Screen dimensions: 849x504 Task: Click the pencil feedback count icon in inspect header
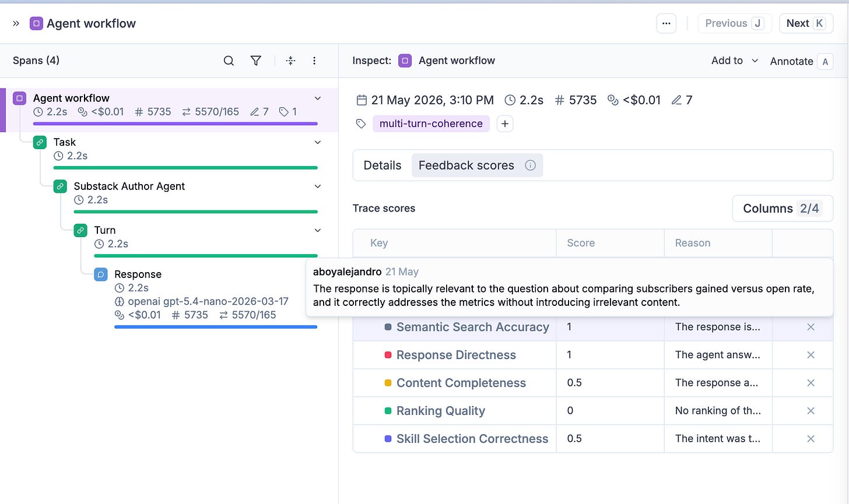coord(676,100)
